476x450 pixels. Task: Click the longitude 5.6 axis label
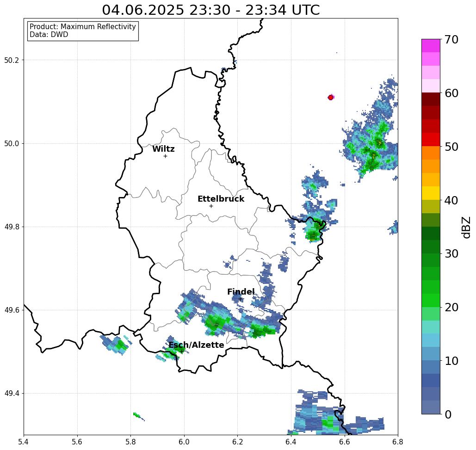pyautogui.click(x=77, y=442)
